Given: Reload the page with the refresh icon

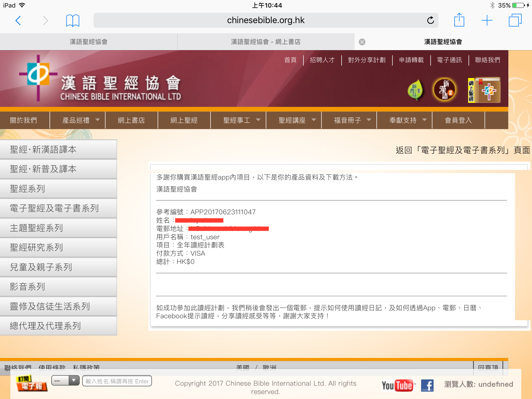Looking at the screenshot, I should click(430, 20).
